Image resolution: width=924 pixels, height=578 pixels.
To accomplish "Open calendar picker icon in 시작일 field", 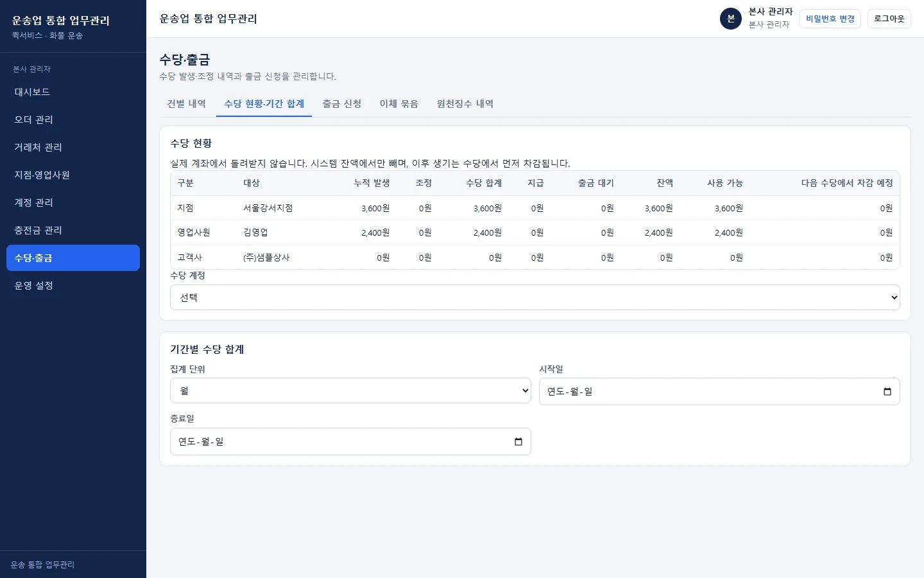I will click(x=887, y=392).
